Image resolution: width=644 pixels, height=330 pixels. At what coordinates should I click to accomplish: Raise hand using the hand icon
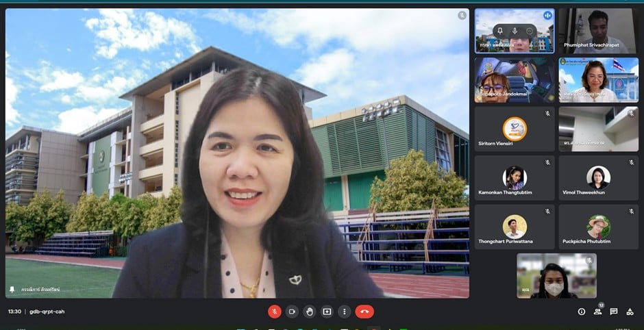click(310, 312)
